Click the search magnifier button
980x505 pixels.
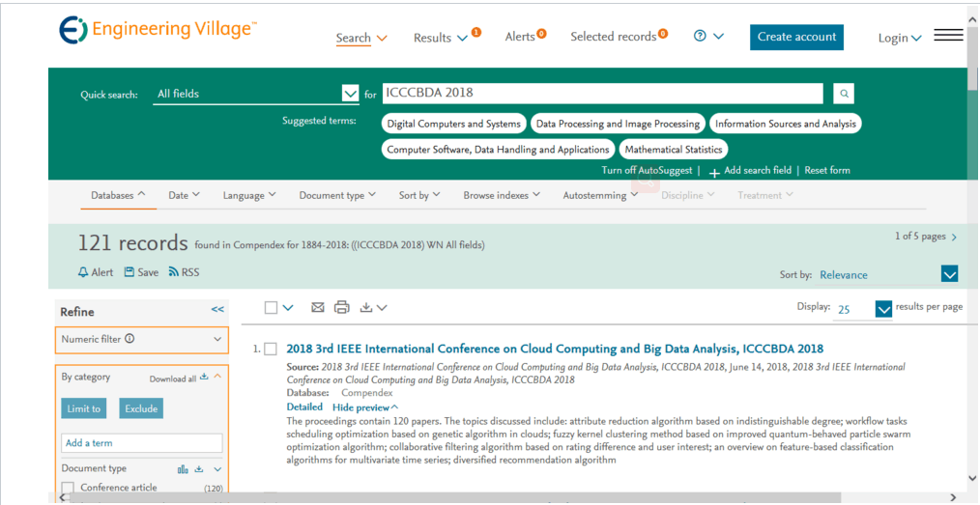[x=844, y=94]
